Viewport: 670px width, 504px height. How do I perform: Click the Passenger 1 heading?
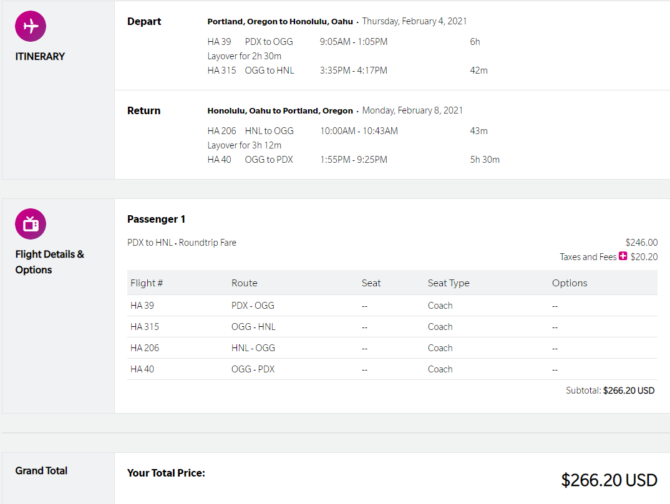pyautogui.click(x=156, y=219)
